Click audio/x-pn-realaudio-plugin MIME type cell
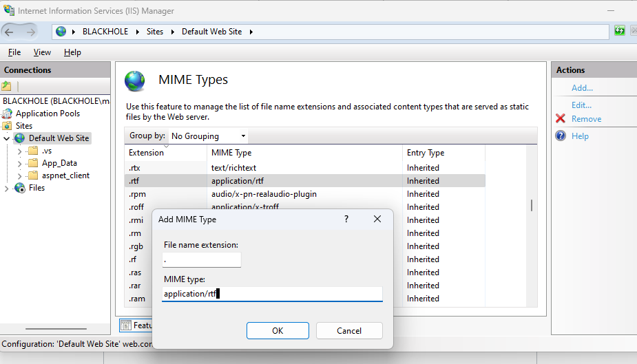Image resolution: width=637 pixels, height=364 pixels. click(x=264, y=194)
